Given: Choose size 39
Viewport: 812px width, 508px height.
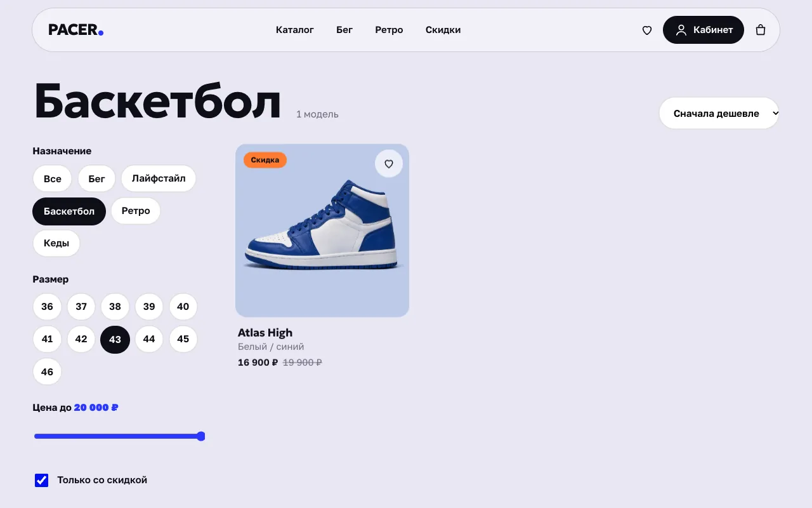Looking at the screenshot, I should [149, 307].
